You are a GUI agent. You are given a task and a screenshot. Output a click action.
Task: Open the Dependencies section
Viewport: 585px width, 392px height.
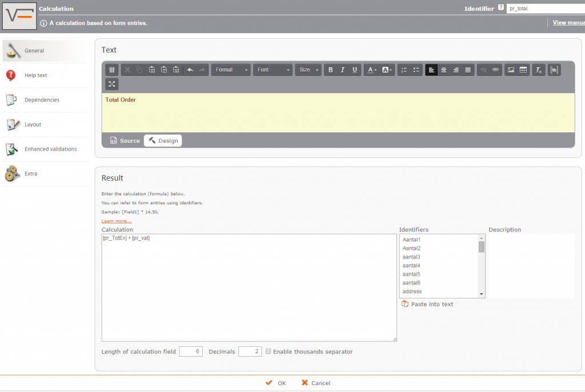tap(42, 100)
